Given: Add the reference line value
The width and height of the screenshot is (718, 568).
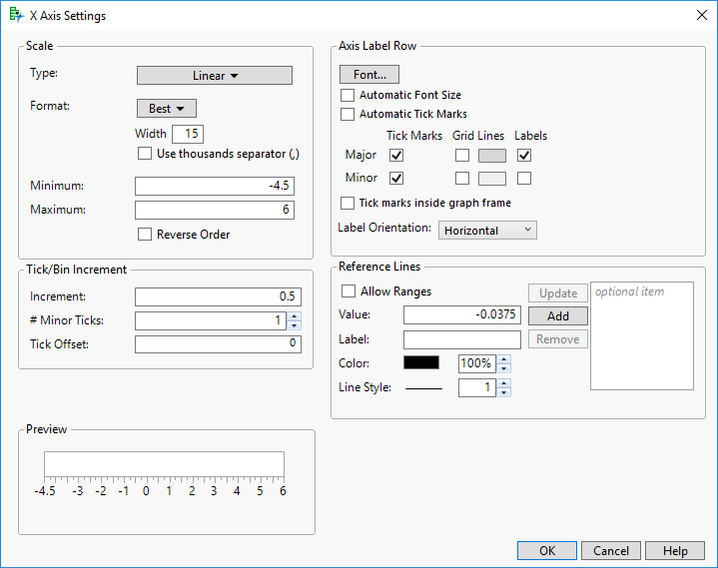Looking at the screenshot, I should tap(558, 316).
